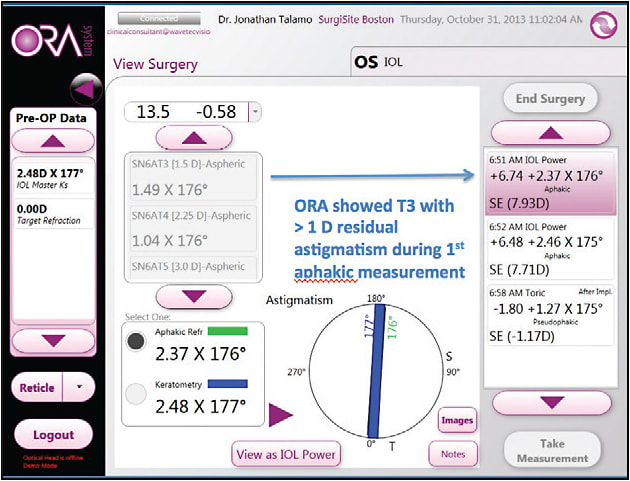Select SN6AT5 3.0 D Aspheric lens entry
630x481 pixels.
tap(194, 267)
